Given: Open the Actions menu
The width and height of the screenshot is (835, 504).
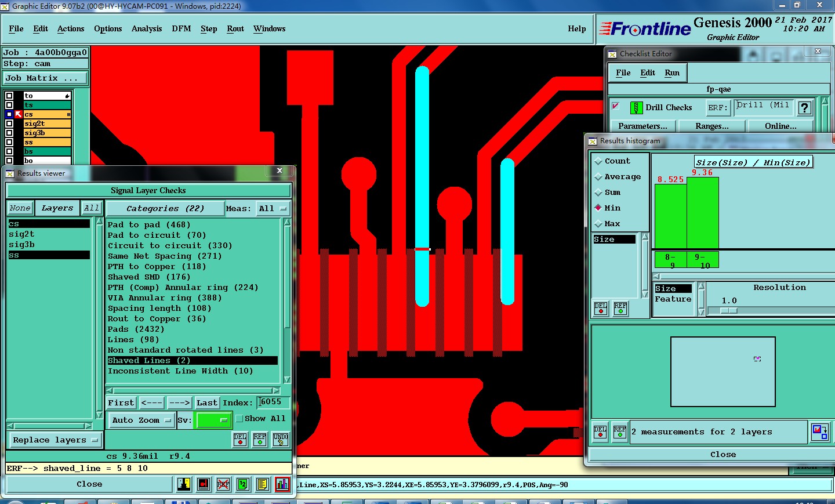Looking at the screenshot, I should [x=71, y=28].
